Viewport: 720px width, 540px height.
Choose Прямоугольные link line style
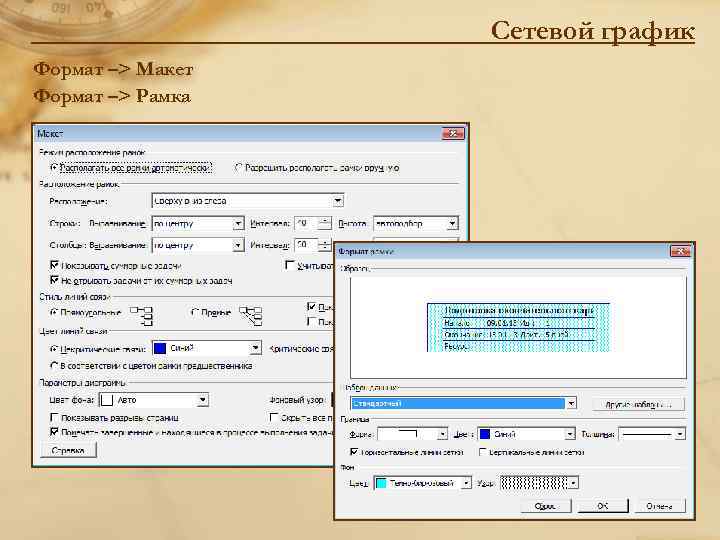point(85,313)
